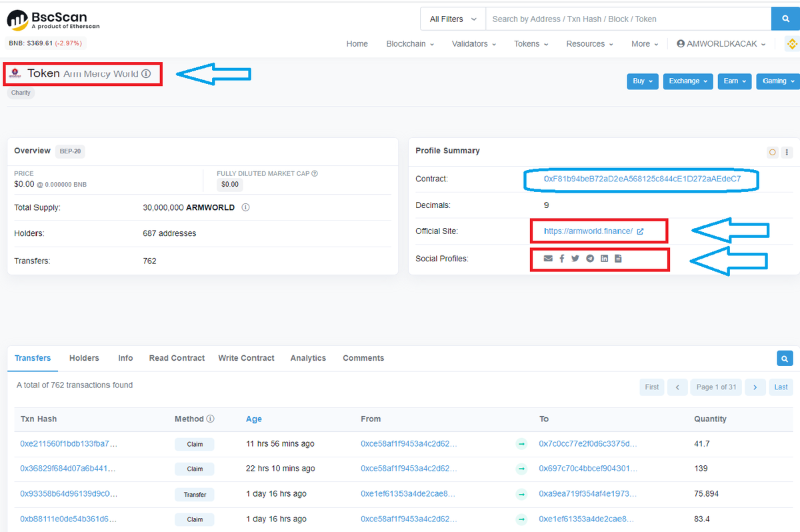Go to the Home menu item
Viewport: 800px width, 532px height.
tap(357, 44)
